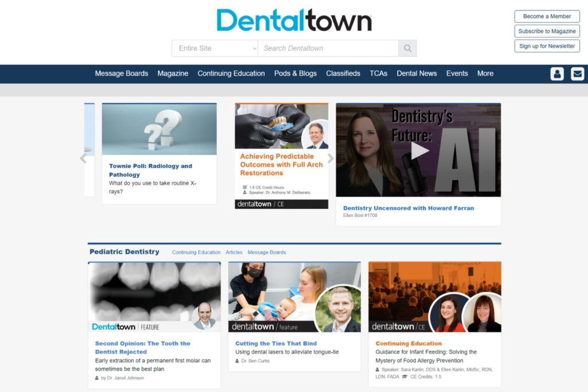Open the Magazine menu item
This screenshot has height=392, width=588.
[173, 73]
